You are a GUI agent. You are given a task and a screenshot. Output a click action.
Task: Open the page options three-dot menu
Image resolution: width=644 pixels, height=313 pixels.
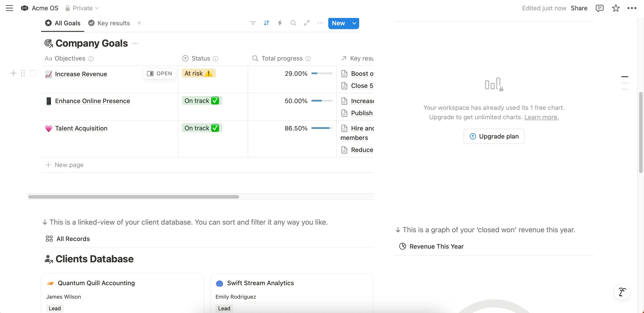click(632, 8)
